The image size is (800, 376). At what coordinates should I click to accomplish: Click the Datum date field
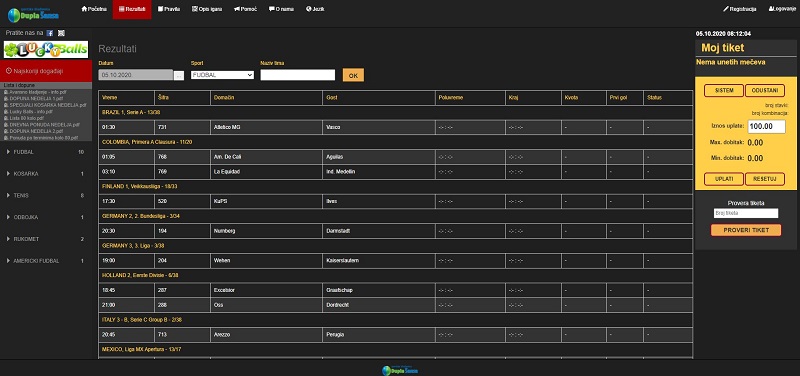[136, 75]
